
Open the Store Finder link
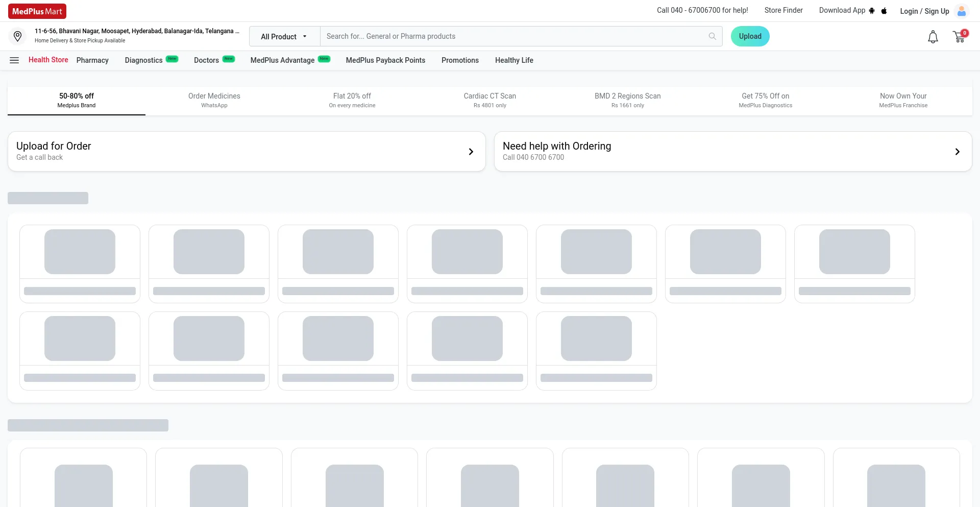pos(783,10)
